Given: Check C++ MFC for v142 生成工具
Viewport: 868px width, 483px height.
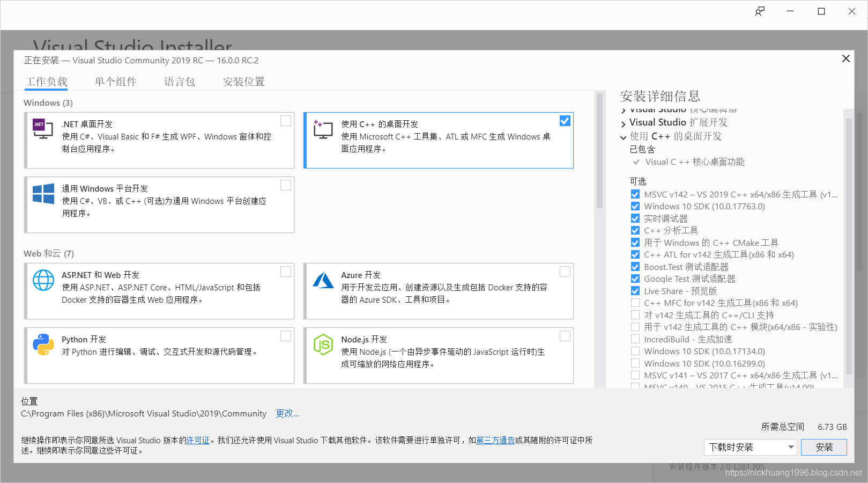Looking at the screenshot, I should coord(635,303).
